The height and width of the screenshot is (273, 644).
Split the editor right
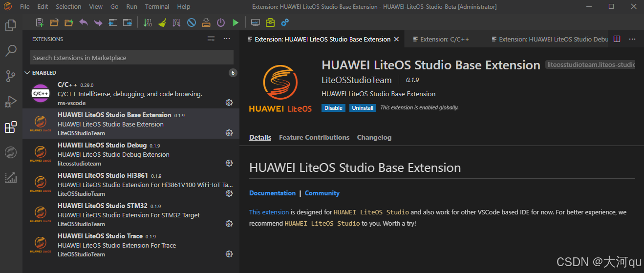[x=617, y=39]
